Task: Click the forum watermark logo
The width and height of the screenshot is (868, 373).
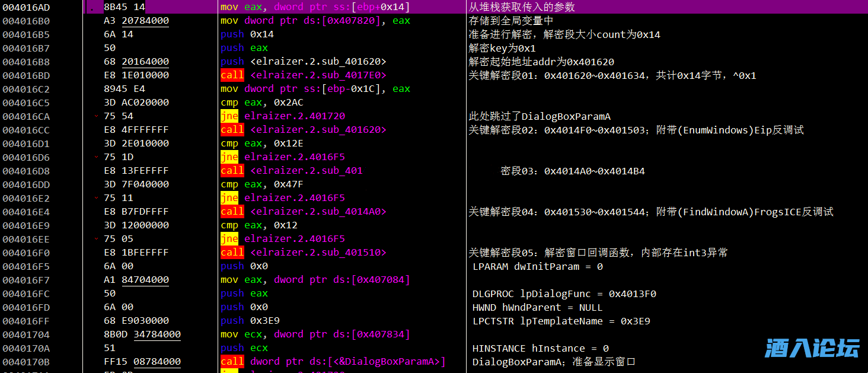Action: 812,348
